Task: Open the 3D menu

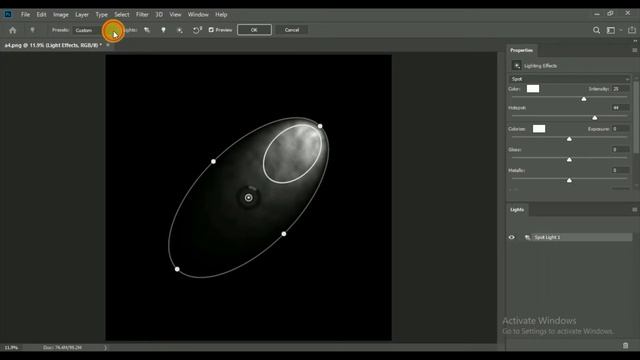Action: click(159, 14)
